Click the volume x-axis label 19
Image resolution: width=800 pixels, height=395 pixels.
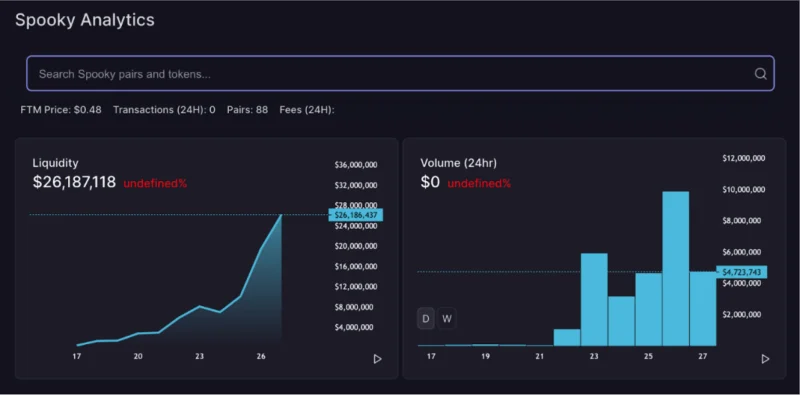(x=485, y=356)
